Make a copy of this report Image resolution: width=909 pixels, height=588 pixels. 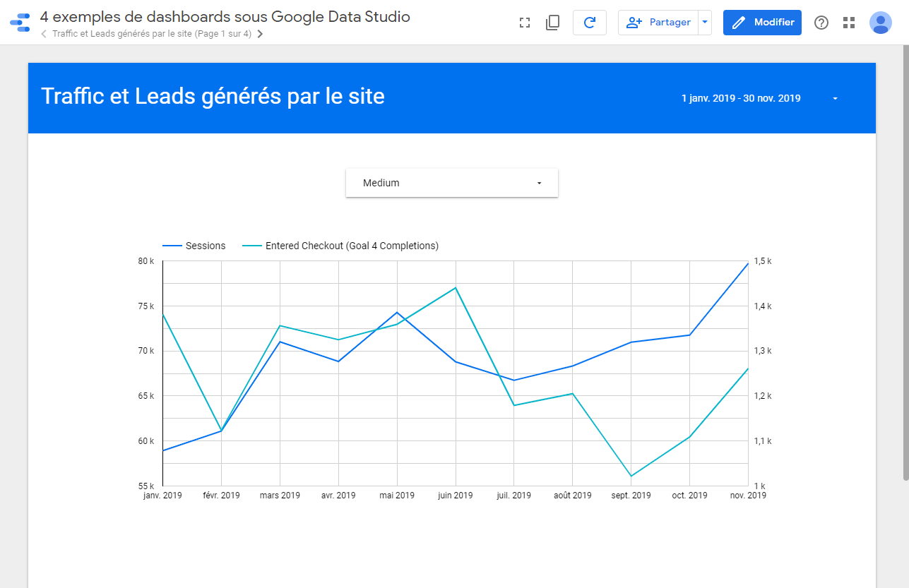click(x=552, y=23)
